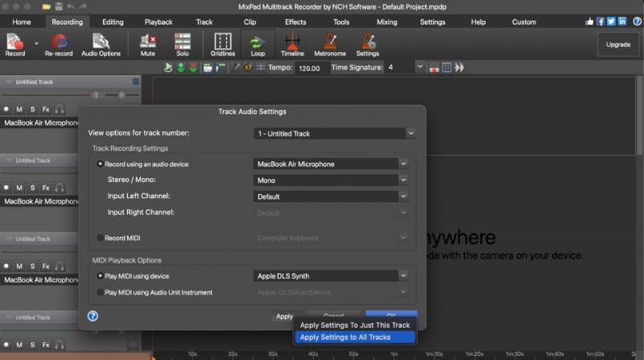644x360 pixels.
Task: Select Record using an audio device
Action: (x=101, y=164)
